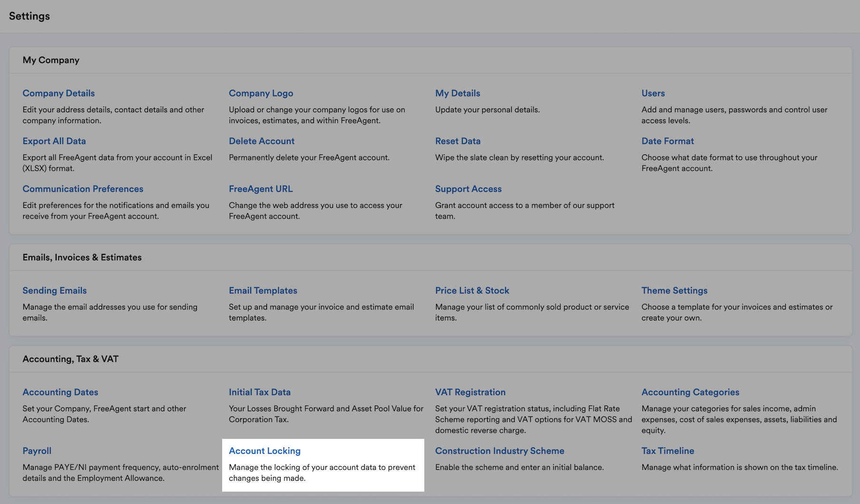The height and width of the screenshot is (504, 860).
Task: Open the Delete Account page
Action: (262, 141)
